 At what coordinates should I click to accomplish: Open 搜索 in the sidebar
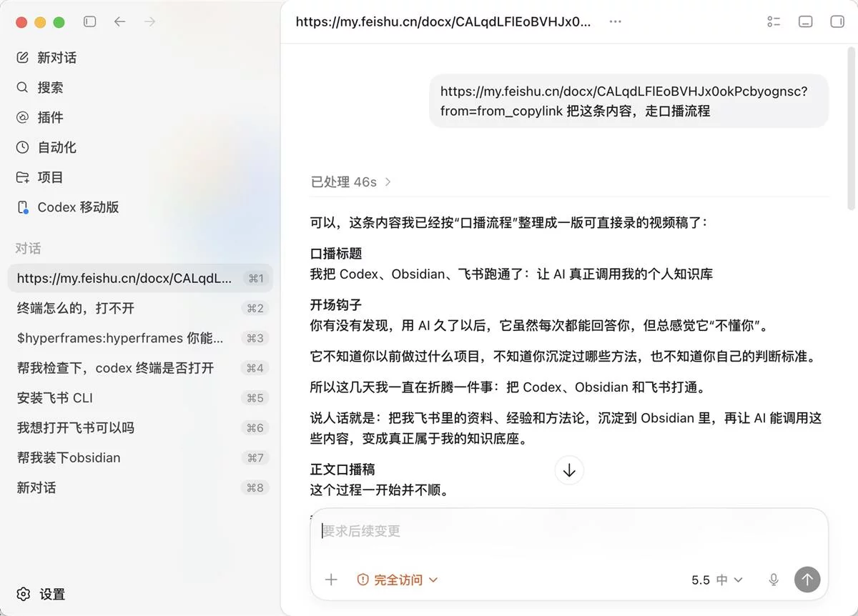pyautogui.click(x=51, y=88)
